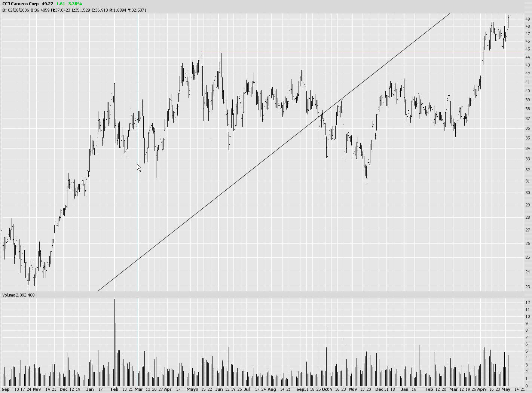Image resolution: width=532 pixels, height=393 pixels.
Task: Click the Apr9 date axis label
Action: [482, 389]
